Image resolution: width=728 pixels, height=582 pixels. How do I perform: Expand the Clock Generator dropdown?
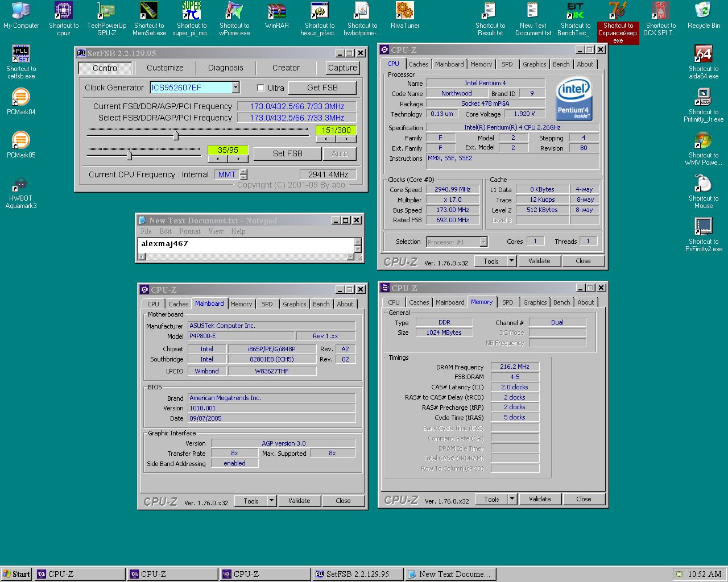point(235,88)
